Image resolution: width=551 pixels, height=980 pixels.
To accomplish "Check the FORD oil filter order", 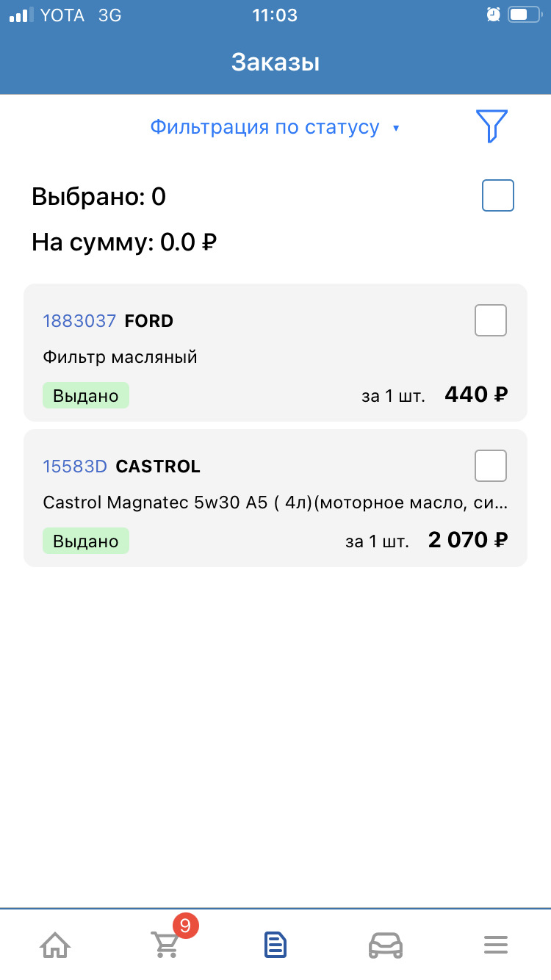I will pos(491,320).
